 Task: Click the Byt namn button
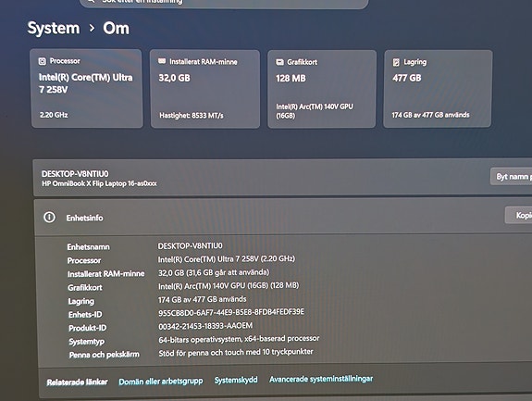pyautogui.click(x=512, y=177)
